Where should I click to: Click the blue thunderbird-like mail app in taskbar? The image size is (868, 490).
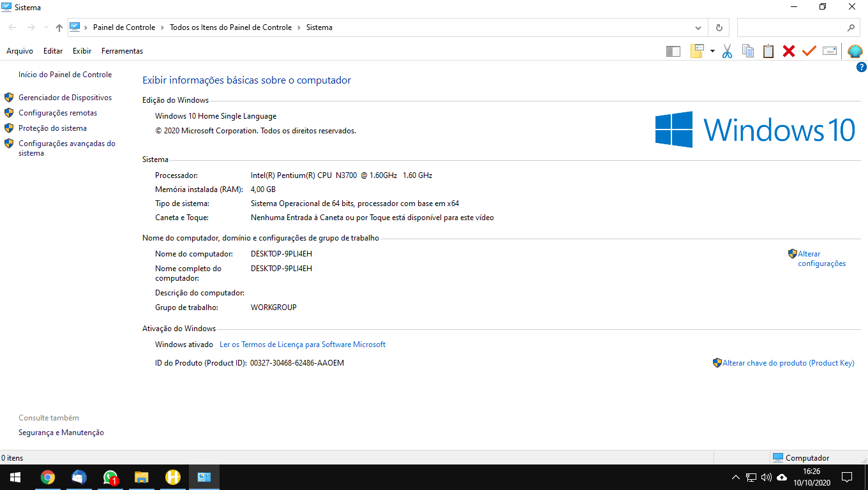point(79,477)
